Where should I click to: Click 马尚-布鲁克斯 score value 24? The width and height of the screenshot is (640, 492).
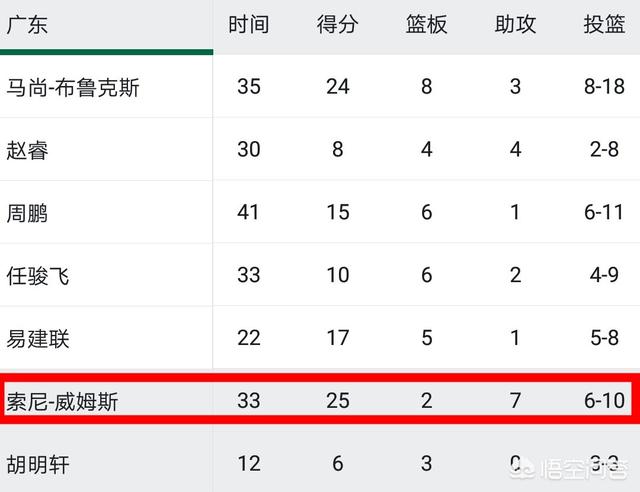tap(338, 87)
